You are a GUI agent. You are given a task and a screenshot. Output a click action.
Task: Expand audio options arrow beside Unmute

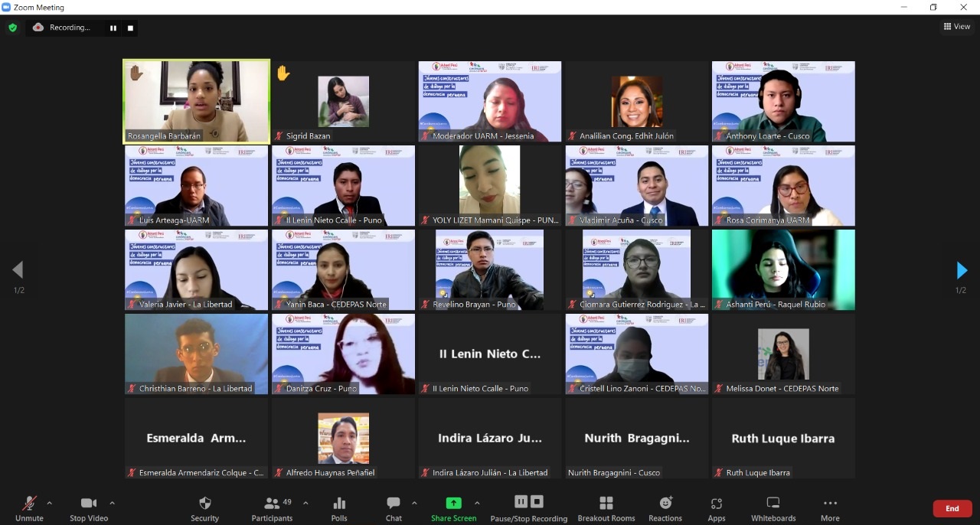coord(50,503)
